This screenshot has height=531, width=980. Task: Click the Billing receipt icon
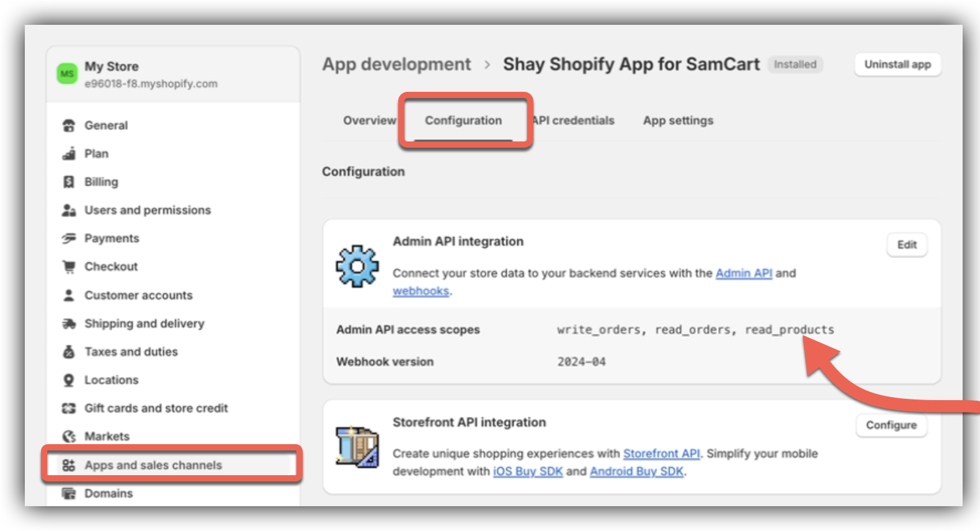(x=69, y=182)
